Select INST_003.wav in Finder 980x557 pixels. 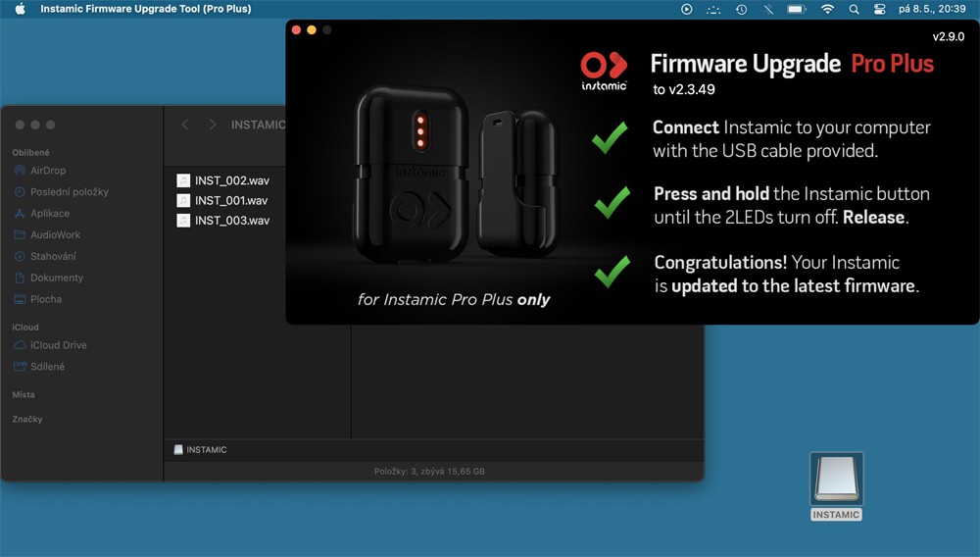pos(232,221)
